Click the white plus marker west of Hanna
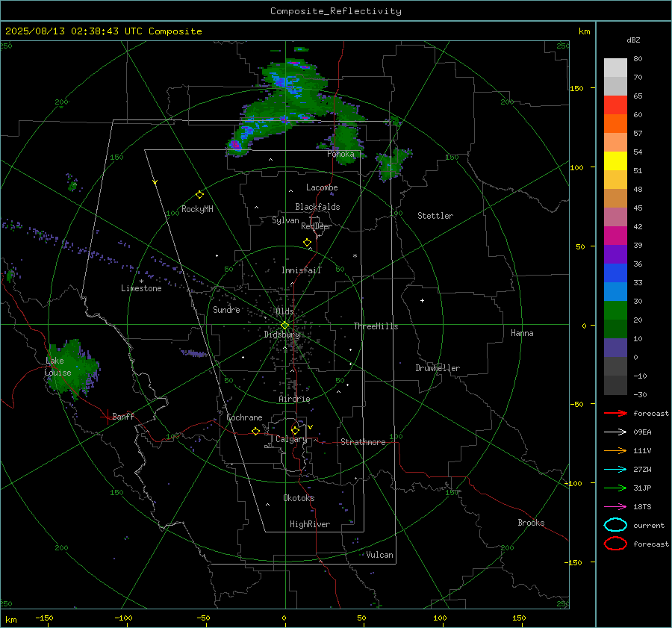672x628 pixels. [x=422, y=300]
